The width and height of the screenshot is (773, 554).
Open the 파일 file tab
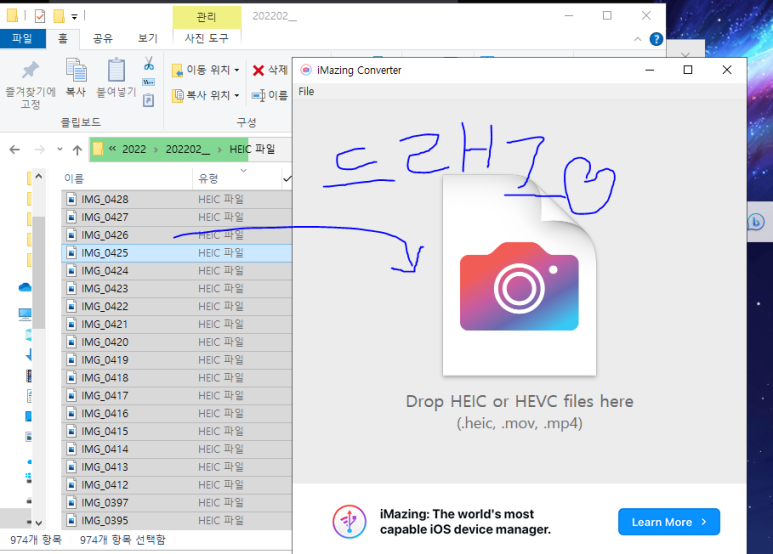click(x=23, y=38)
